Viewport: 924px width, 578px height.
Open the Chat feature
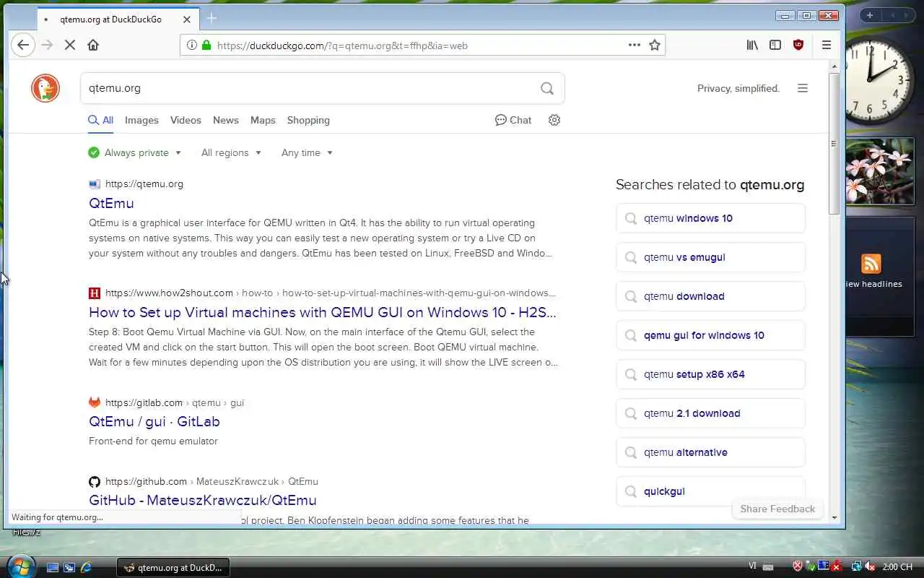[513, 120]
